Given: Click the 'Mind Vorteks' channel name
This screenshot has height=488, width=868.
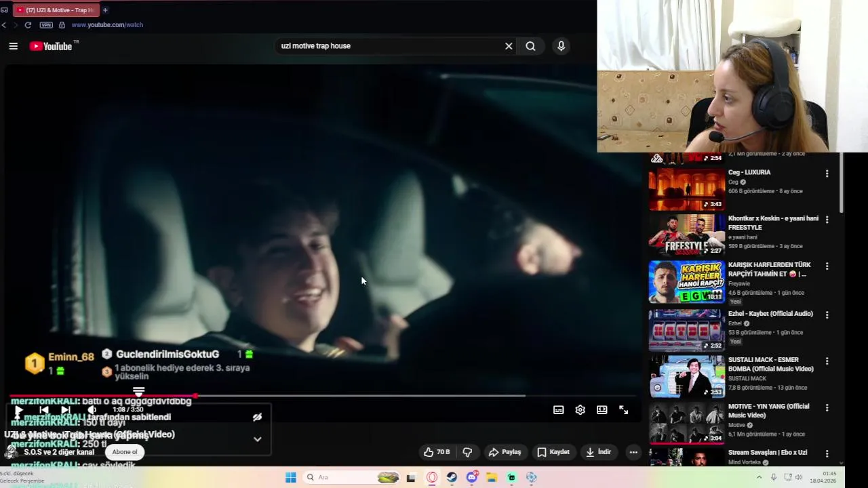Looking at the screenshot, I should pyautogui.click(x=745, y=462).
